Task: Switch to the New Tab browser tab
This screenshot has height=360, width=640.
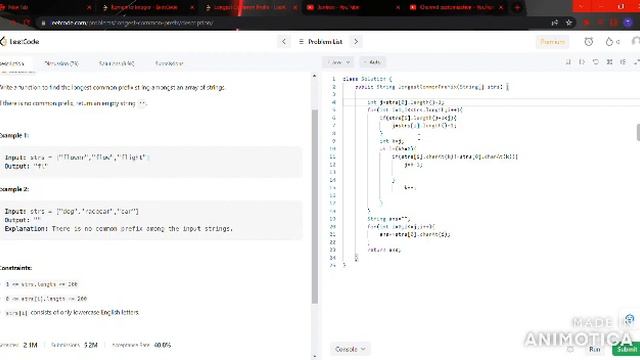Action: click(45, 7)
